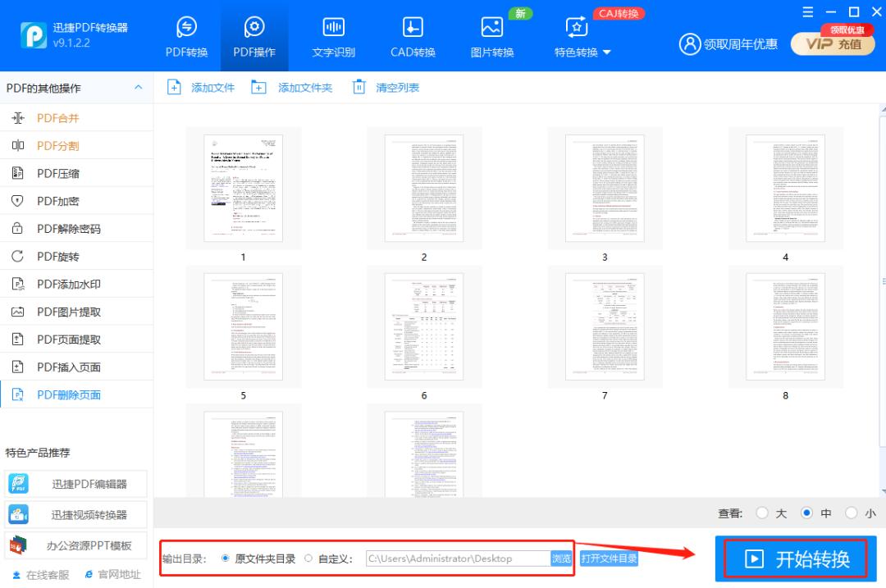
Task: Click the 开始转换 start conversion button
Action: [x=795, y=558]
